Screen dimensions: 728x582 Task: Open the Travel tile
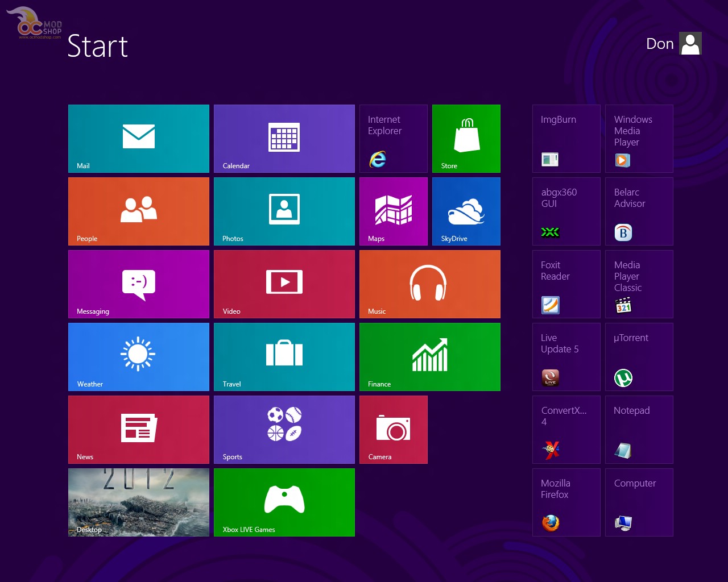(284, 357)
